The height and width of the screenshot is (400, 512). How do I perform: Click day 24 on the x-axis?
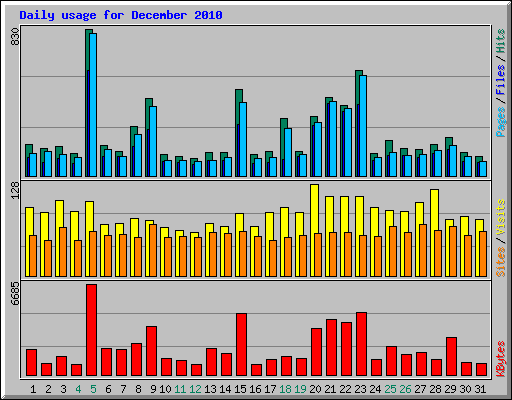coord(375,389)
